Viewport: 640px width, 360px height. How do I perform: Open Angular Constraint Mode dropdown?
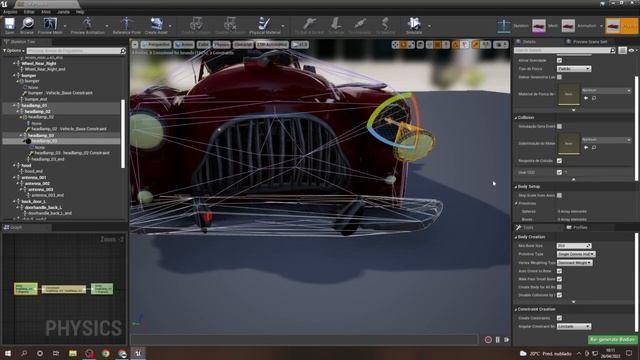[x=574, y=327]
